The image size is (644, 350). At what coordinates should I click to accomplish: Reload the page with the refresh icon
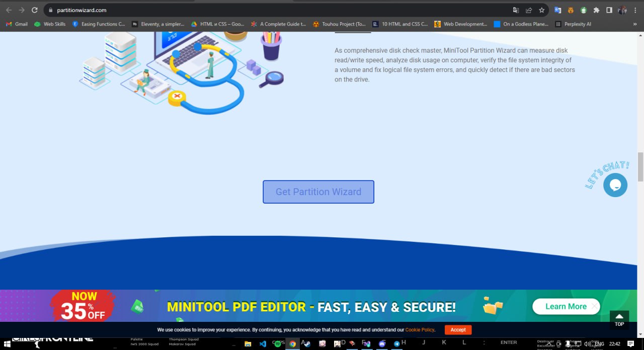[35, 10]
